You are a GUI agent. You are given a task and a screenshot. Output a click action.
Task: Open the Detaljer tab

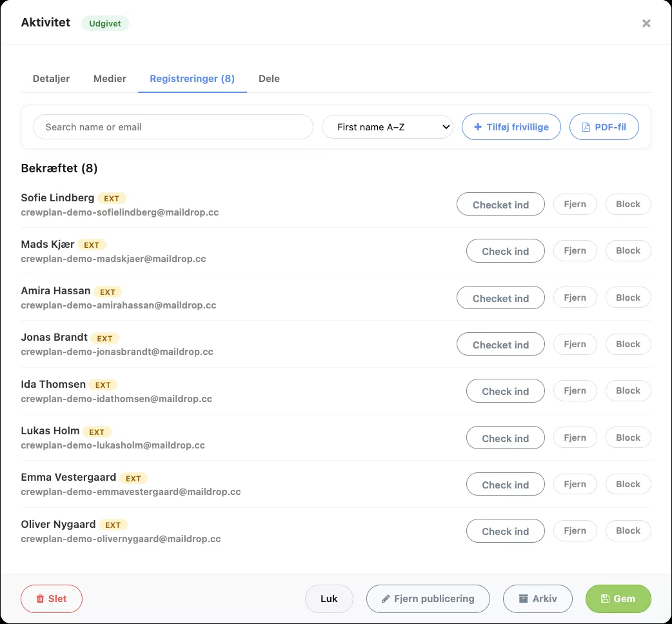click(x=51, y=79)
